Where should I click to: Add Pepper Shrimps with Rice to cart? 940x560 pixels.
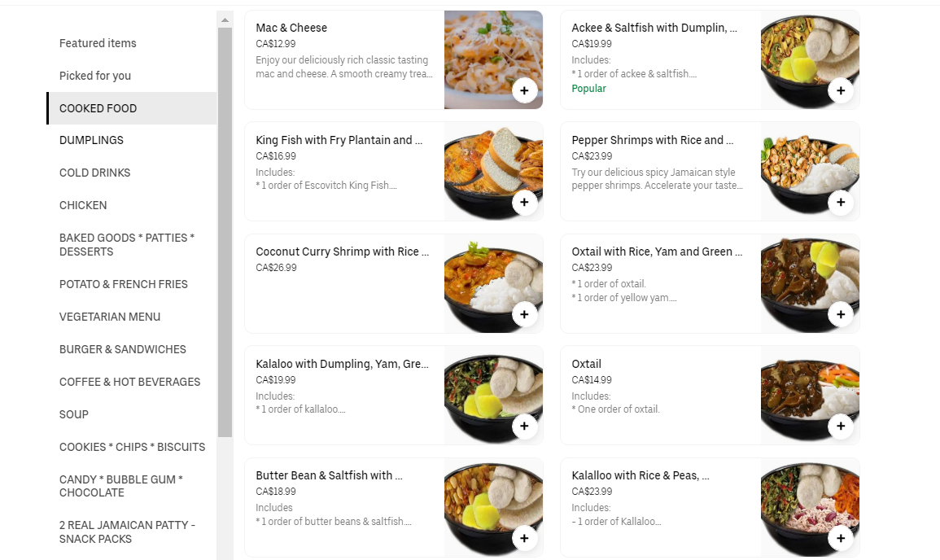point(841,202)
